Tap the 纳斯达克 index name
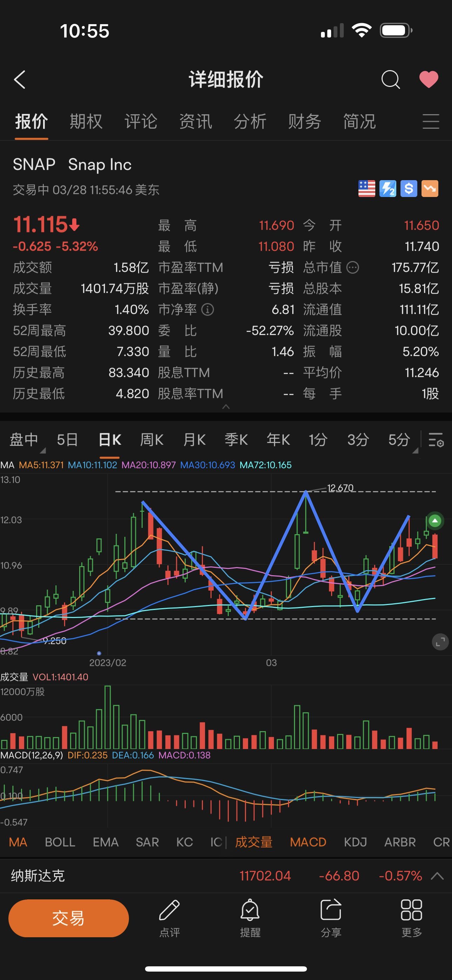 tap(38, 876)
